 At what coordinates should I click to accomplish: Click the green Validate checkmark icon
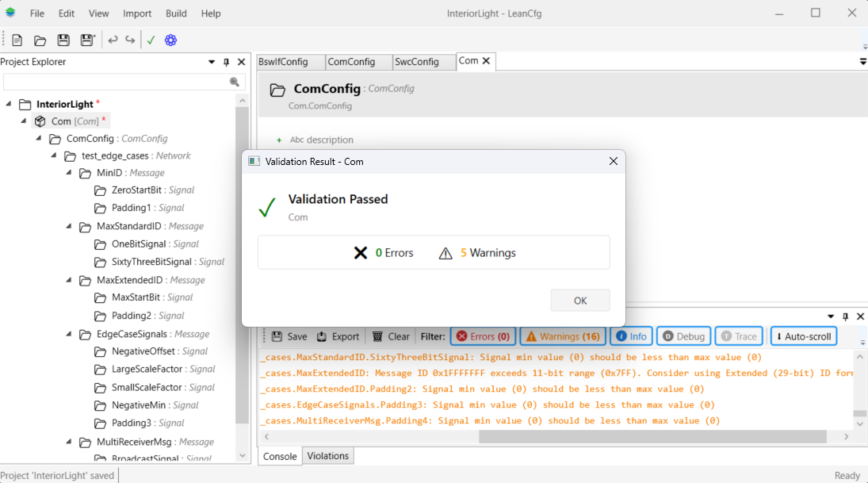(x=151, y=40)
